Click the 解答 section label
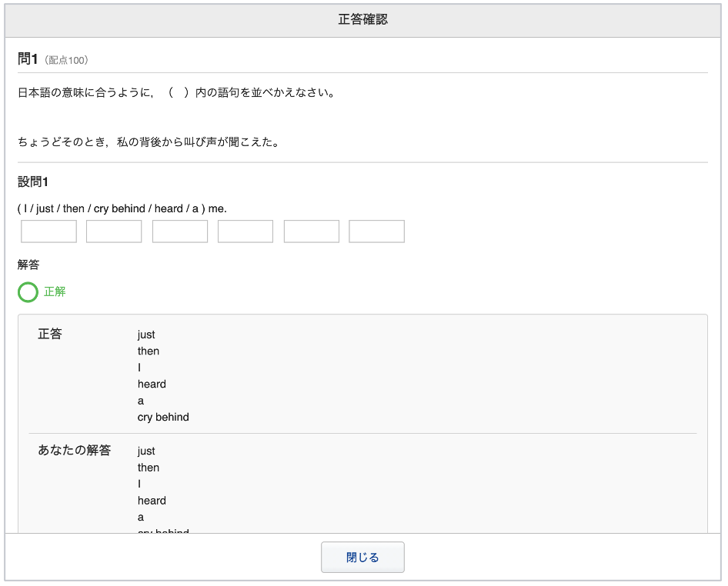 coord(28,265)
